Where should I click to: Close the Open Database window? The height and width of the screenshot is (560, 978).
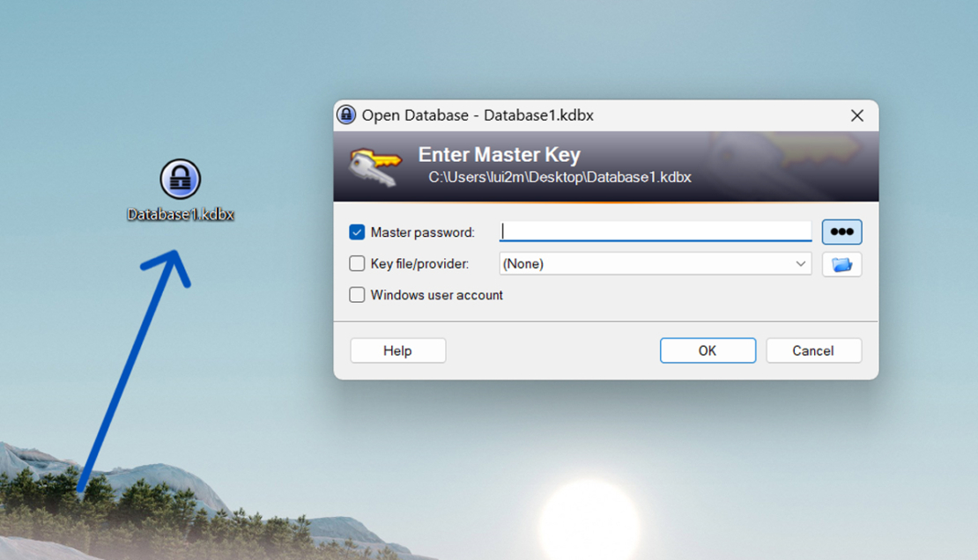pos(856,114)
